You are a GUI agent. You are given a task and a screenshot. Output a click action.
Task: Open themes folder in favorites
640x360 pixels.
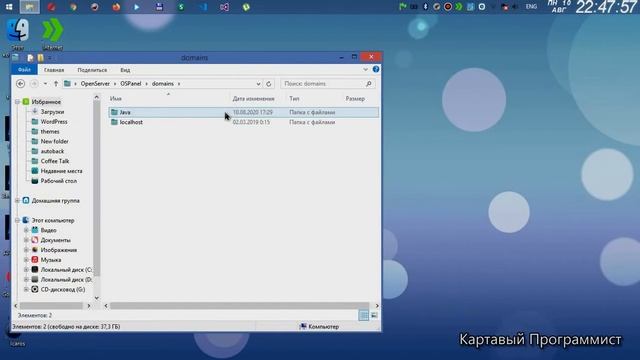[x=50, y=131]
